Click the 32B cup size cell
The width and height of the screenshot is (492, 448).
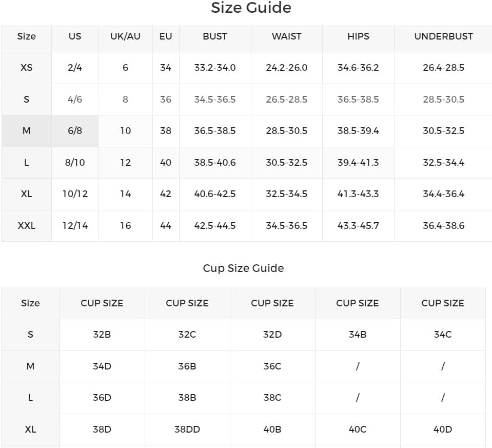pyautogui.click(x=102, y=335)
